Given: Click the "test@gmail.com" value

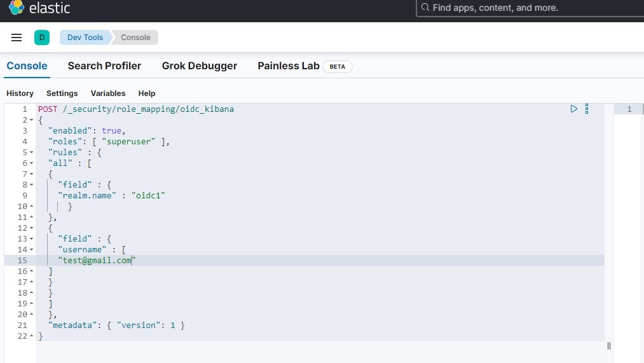Looking at the screenshot, I should [x=97, y=261].
